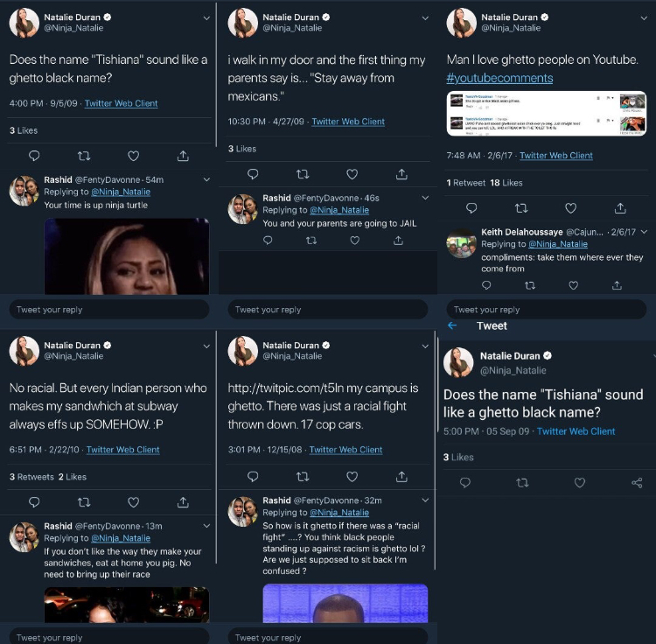Like Rashid's 'going to JAIL' reply
This screenshot has height=644, width=656.
(x=355, y=241)
